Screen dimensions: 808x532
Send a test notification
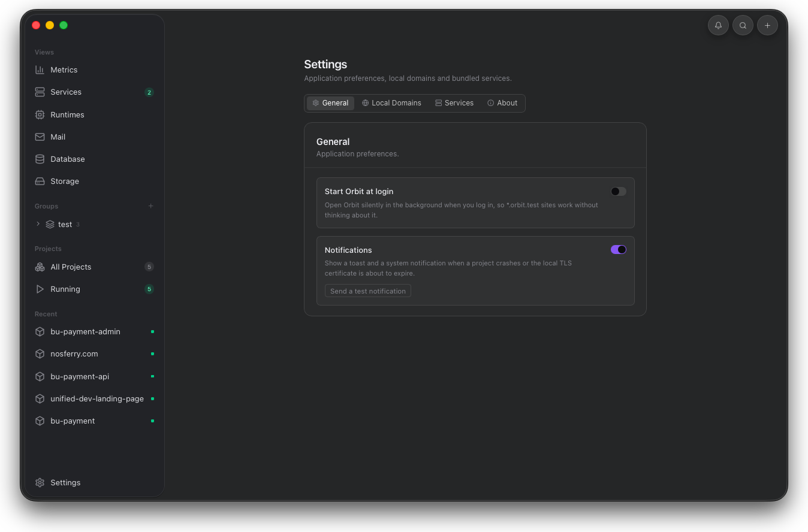point(368,291)
